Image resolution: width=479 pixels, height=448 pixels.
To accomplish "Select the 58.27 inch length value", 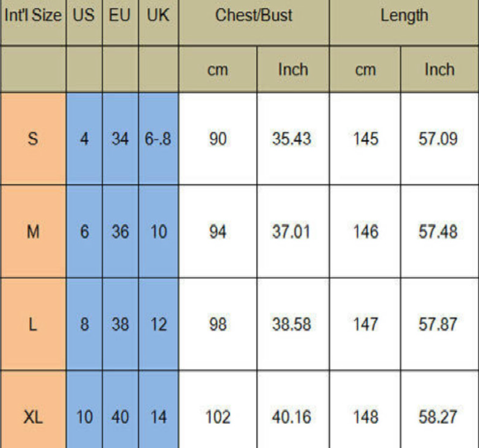I will click(438, 417).
